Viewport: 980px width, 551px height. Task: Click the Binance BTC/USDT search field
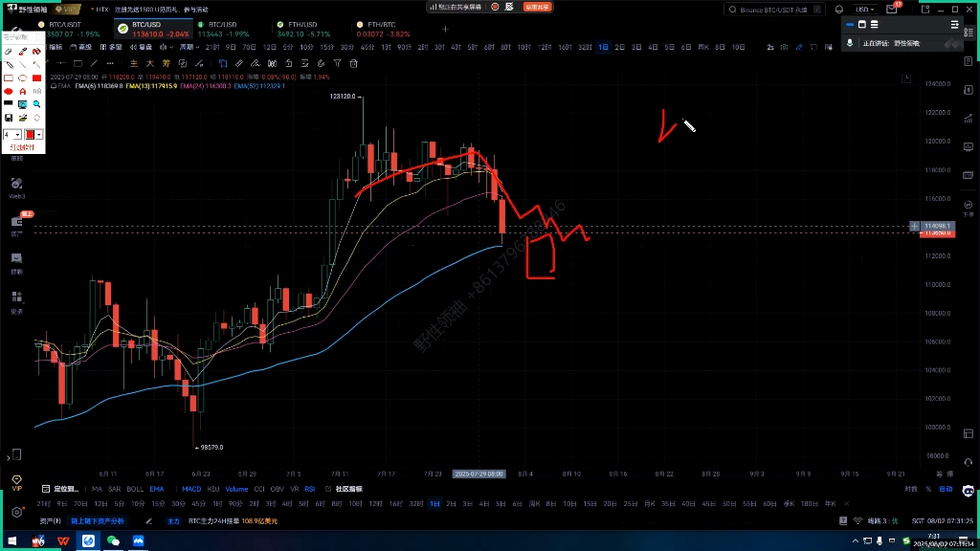point(773,10)
